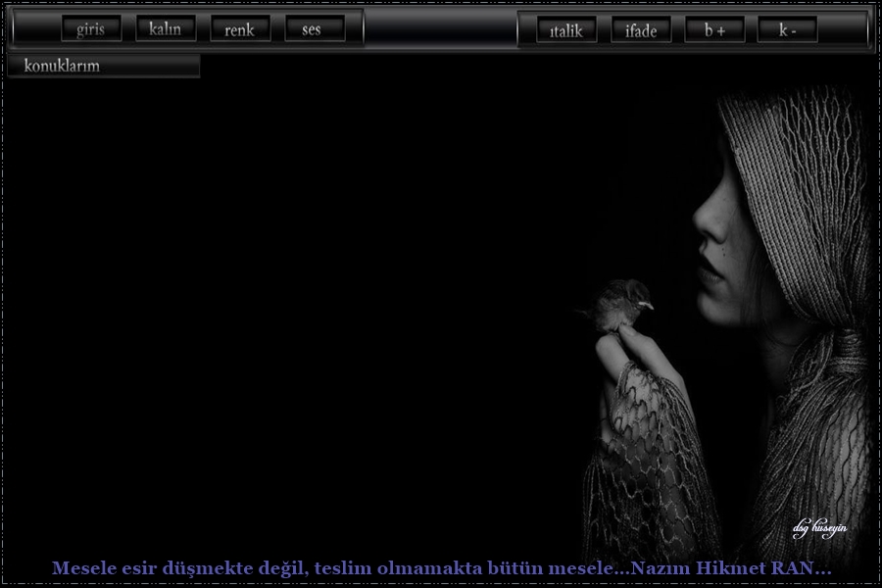Decrease font size with k -
This screenshot has height=588, width=882.
787,30
